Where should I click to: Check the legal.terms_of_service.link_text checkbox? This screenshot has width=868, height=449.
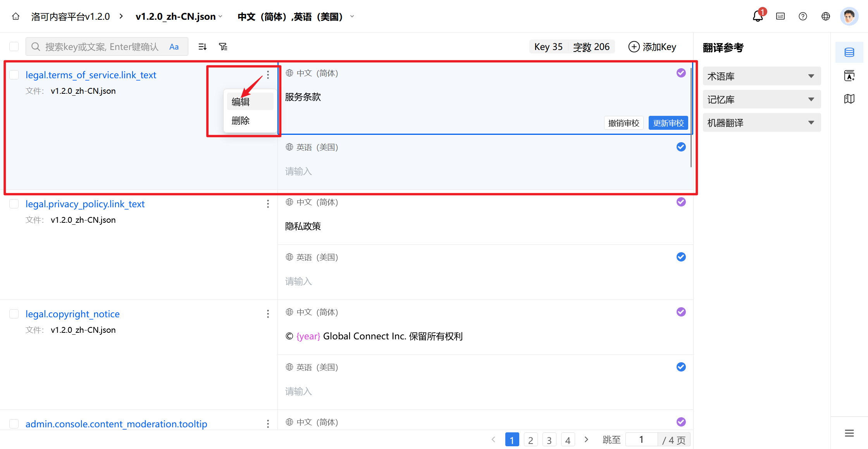(x=14, y=75)
